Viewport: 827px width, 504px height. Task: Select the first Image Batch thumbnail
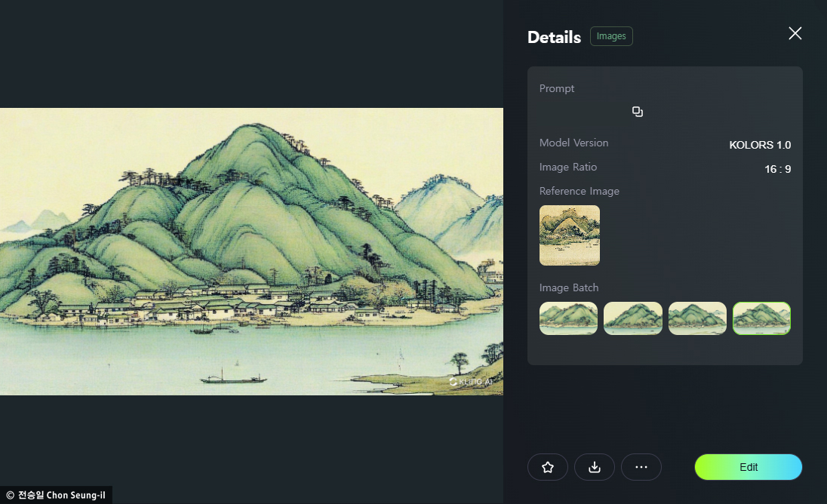(x=569, y=318)
